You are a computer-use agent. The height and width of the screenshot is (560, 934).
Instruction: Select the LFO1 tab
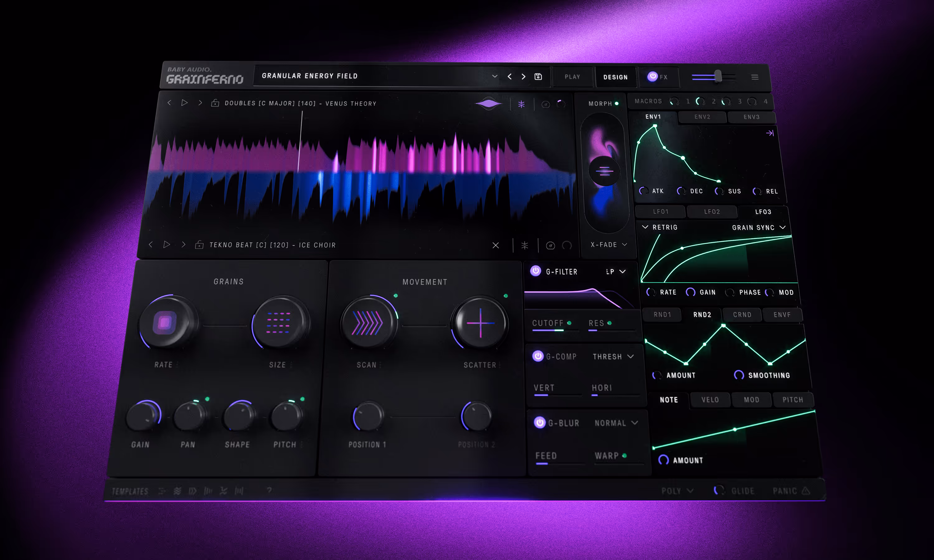point(661,212)
